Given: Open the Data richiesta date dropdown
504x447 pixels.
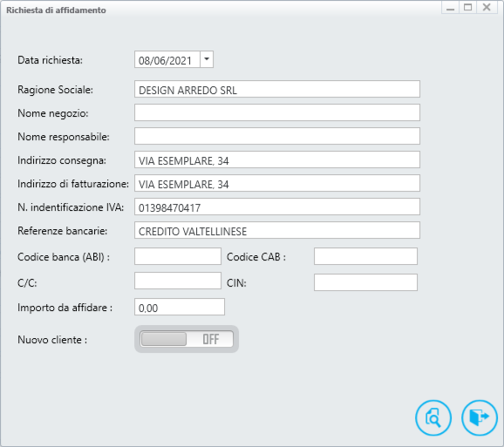Looking at the screenshot, I should (207, 59).
